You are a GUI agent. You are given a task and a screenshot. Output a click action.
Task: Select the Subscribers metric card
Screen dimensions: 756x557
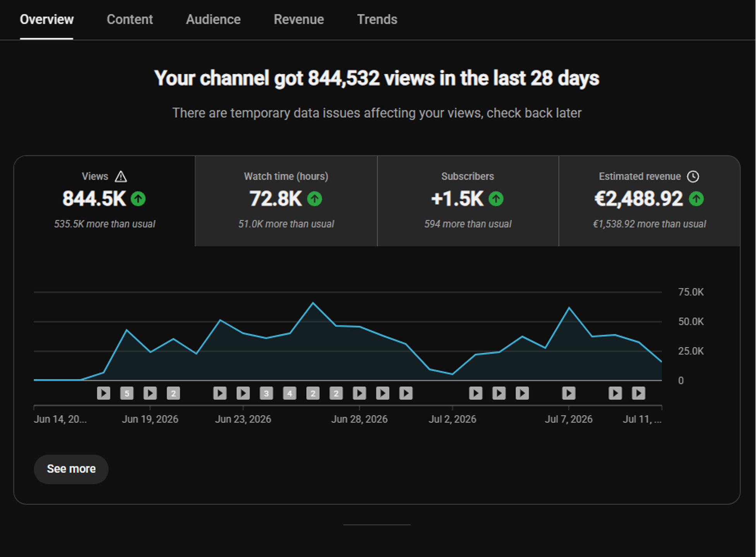point(468,201)
